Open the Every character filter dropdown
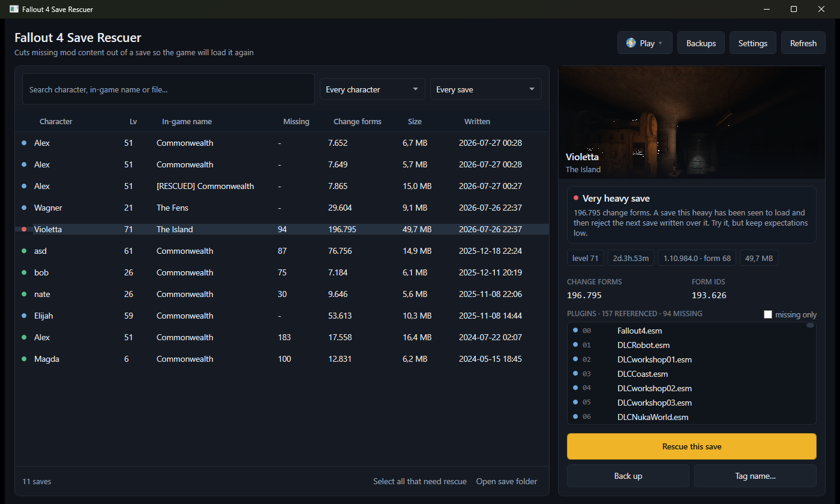 click(x=373, y=89)
